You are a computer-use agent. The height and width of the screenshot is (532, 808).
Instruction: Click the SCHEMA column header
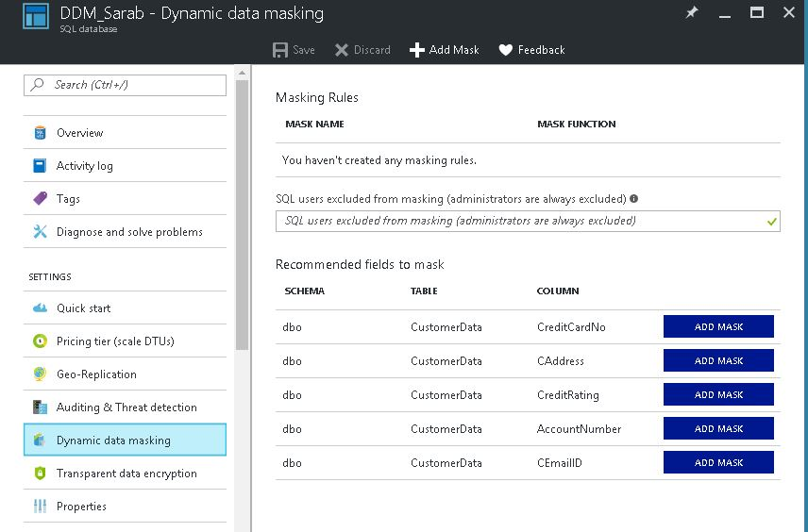coord(305,291)
